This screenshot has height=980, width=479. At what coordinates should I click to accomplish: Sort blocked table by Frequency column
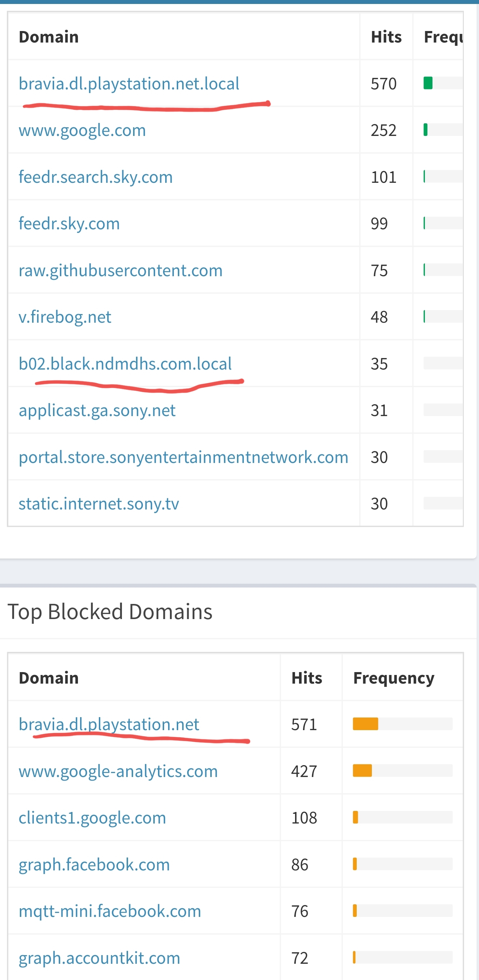pyautogui.click(x=394, y=677)
